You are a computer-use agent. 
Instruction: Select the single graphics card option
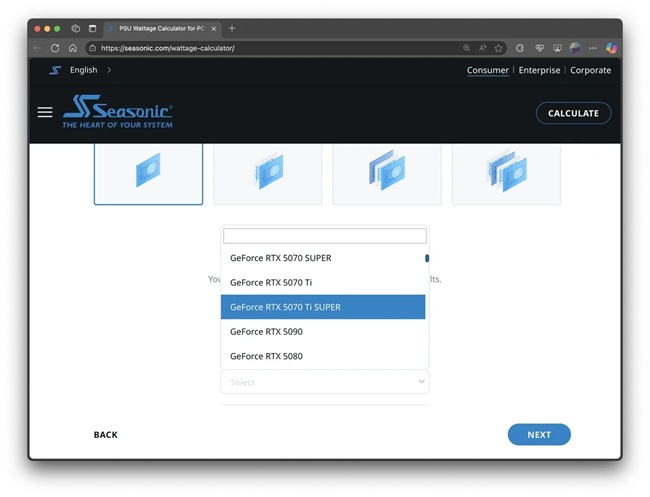[148, 172]
